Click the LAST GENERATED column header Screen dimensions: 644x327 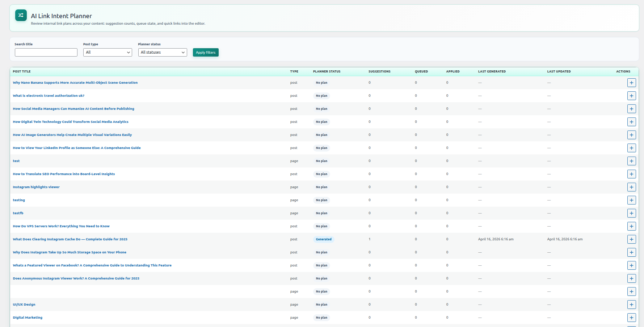click(x=492, y=71)
